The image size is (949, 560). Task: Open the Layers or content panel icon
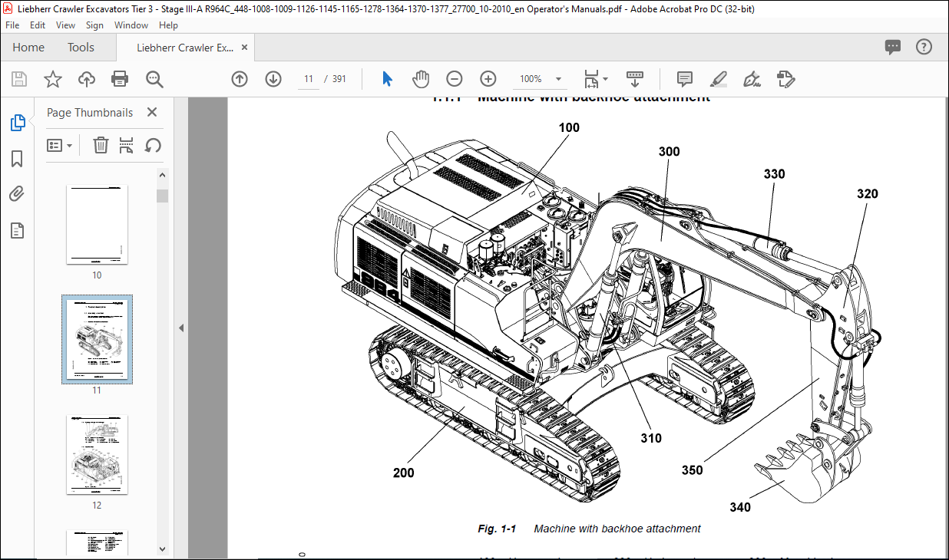click(17, 230)
